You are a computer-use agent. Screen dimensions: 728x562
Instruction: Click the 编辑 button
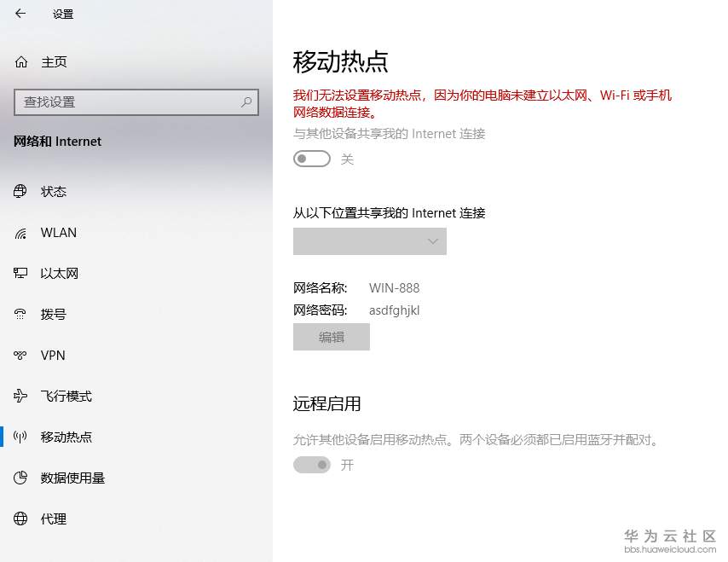pyautogui.click(x=331, y=337)
